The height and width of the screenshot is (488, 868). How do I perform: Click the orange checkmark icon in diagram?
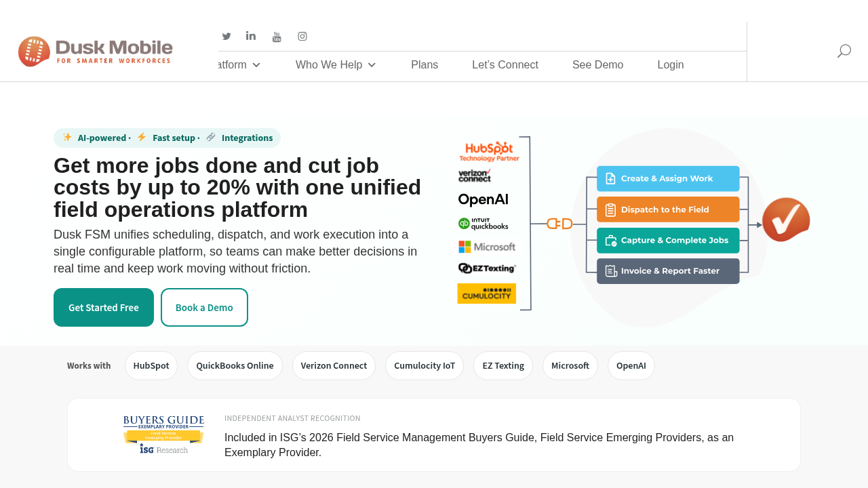coord(786,220)
